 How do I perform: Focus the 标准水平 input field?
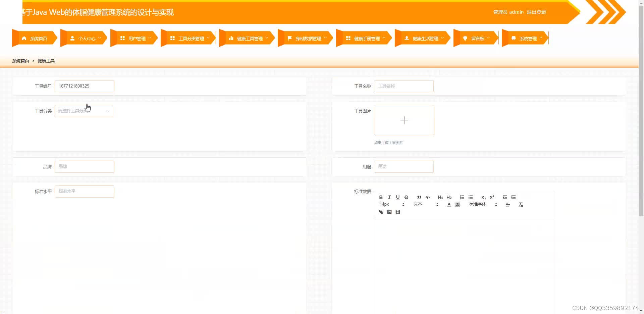pyautogui.click(x=85, y=192)
